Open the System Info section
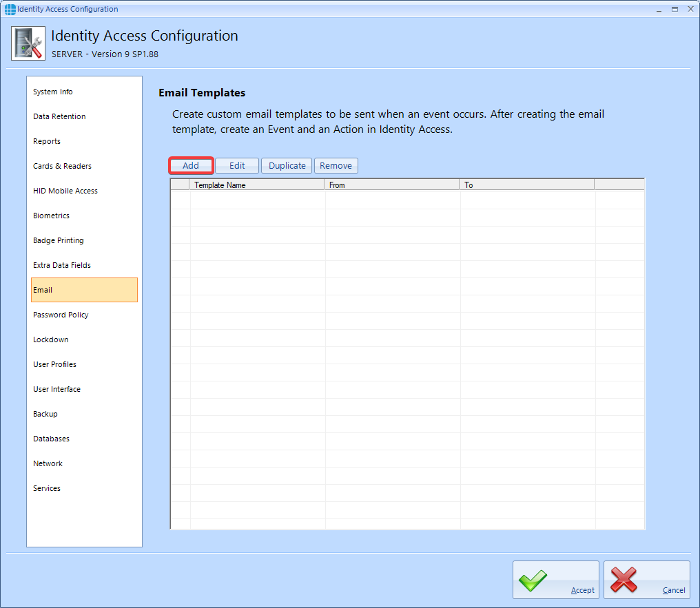 tap(84, 92)
